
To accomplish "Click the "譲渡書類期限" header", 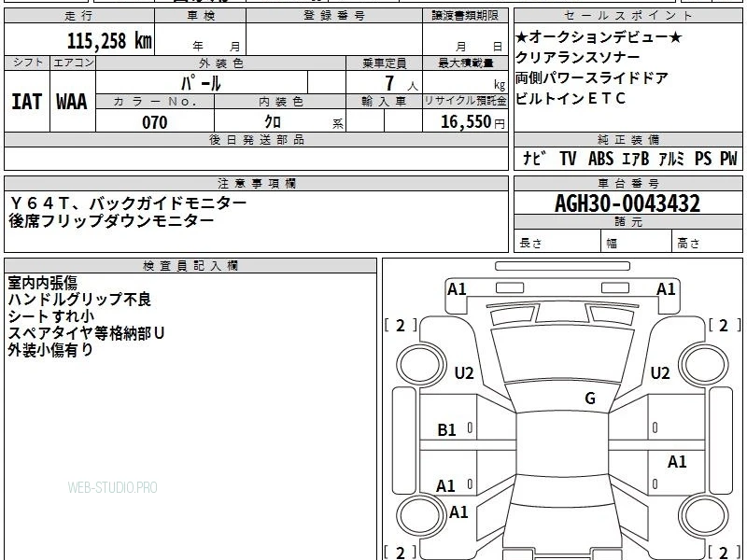I will pos(465,16).
